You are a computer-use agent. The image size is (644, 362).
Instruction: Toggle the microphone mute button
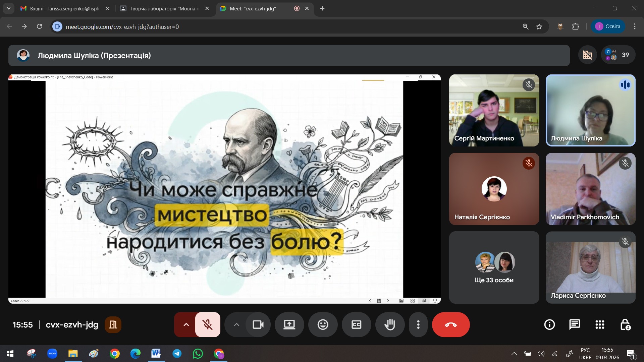tap(208, 324)
